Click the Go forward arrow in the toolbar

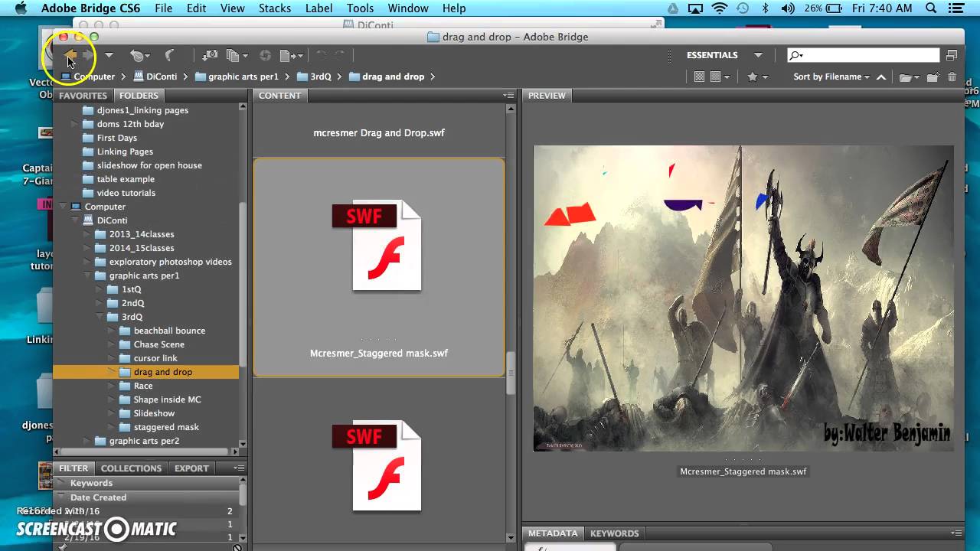click(x=89, y=55)
